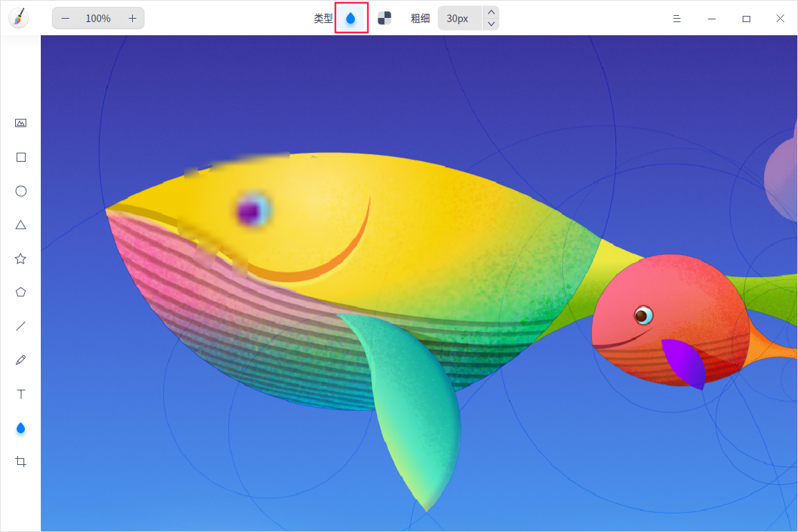Image resolution: width=798 pixels, height=532 pixels.
Task: Select the Crop tool
Action: click(x=21, y=462)
